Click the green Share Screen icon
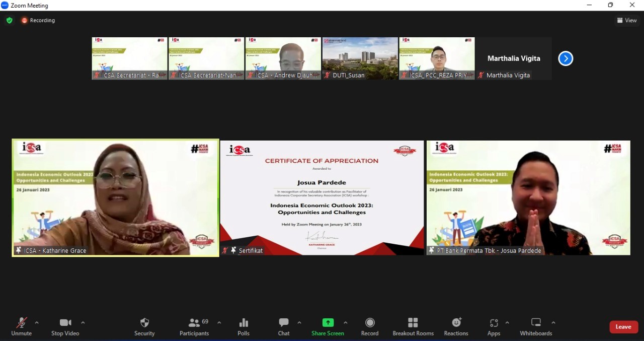The image size is (644, 341). 328,323
